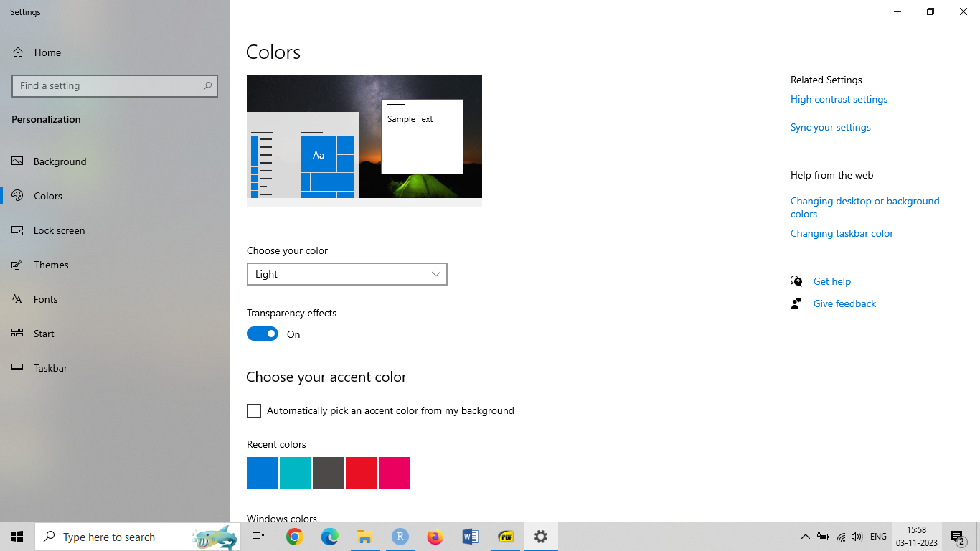The width and height of the screenshot is (980, 551).
Task: Select Colors in Personalization menu
Action: point(48,196)
